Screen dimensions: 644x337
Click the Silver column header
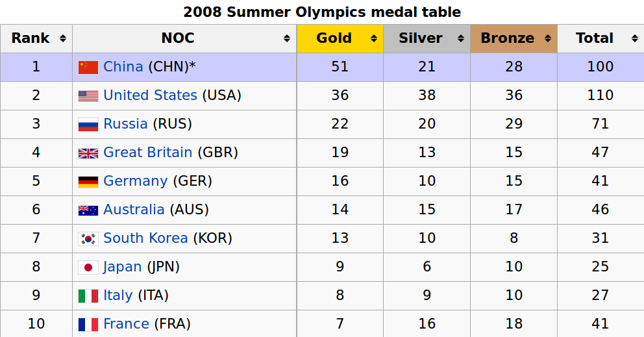point(421,38)
